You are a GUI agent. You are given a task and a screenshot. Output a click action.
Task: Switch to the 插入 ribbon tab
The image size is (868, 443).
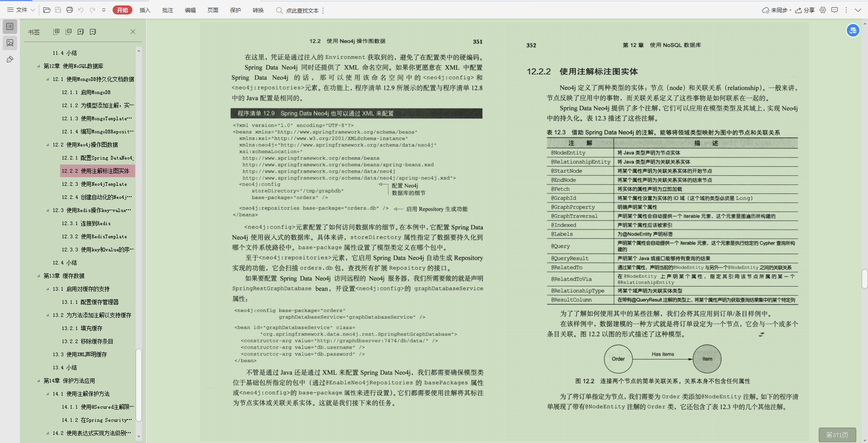tap(145, 10)
